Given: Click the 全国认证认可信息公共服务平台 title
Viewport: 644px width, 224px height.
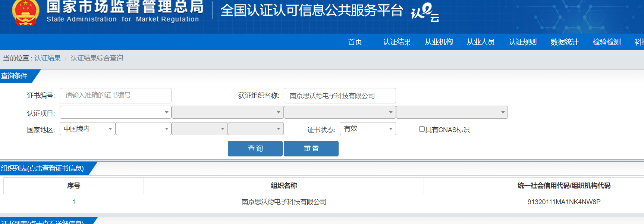Looking at the screenshot, I should pyautogui.click(x=312, y=10).
